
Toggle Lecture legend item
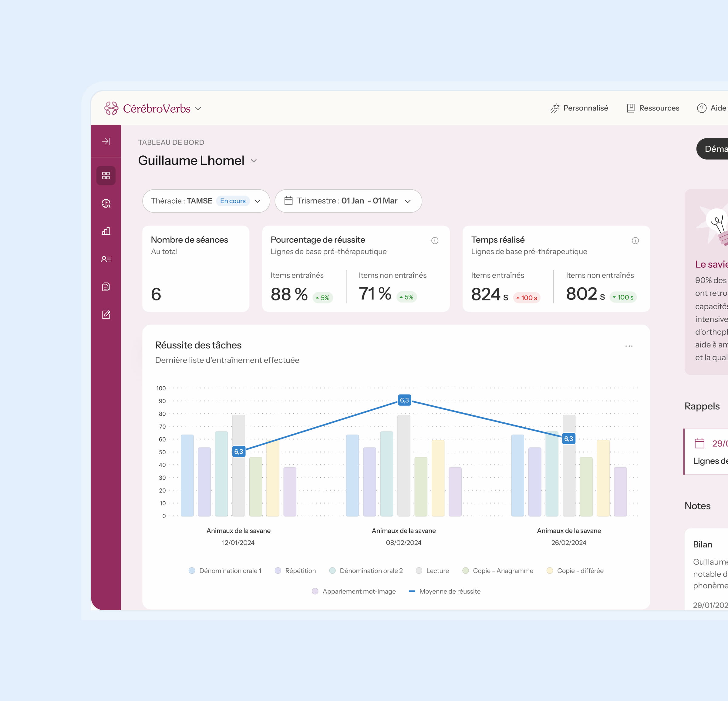pyautogui.click(x=432, y=571)
